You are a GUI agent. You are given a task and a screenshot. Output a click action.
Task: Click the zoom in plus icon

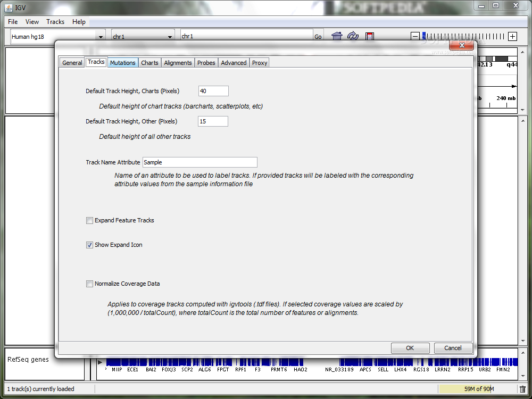[513, 36]
